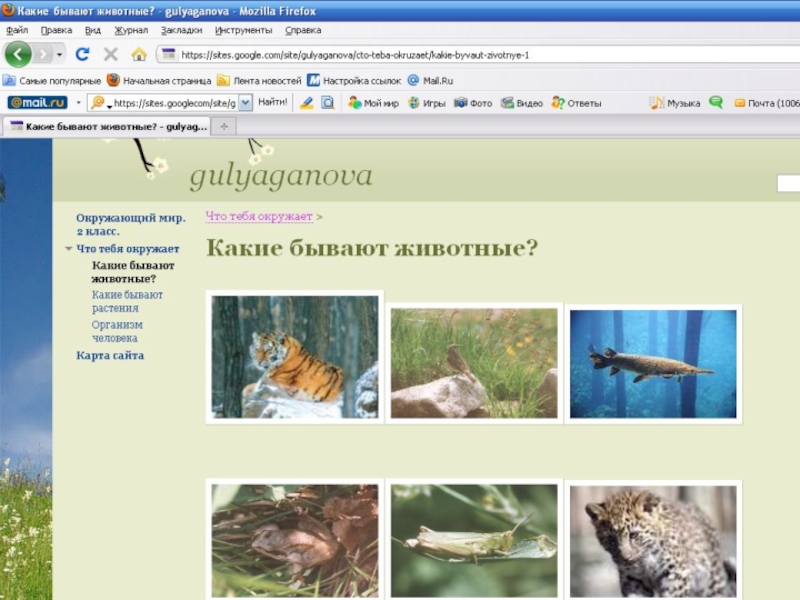Open the Самые популярные bookmark folder

(52, 81)
